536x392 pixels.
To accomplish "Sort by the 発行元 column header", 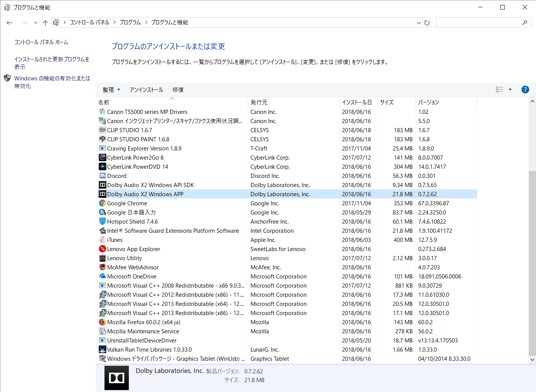I will coord(294,102).
